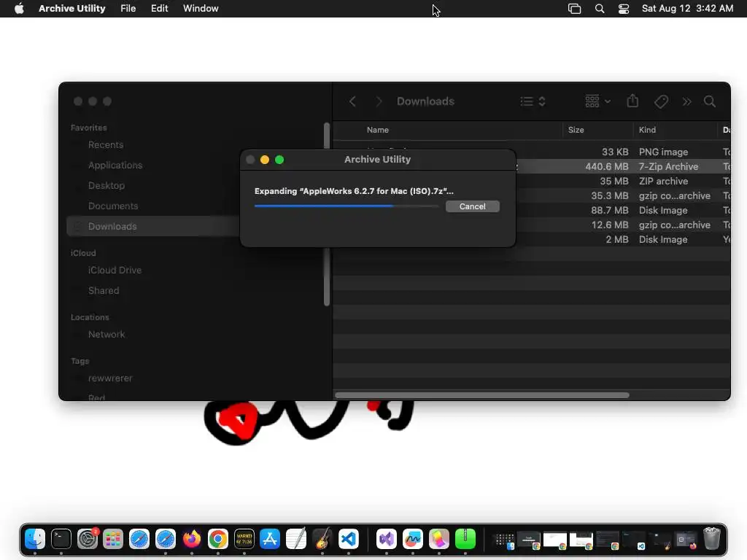
Task: Launch Google Chrome from the Dock
Action: [x=217, y=539]
